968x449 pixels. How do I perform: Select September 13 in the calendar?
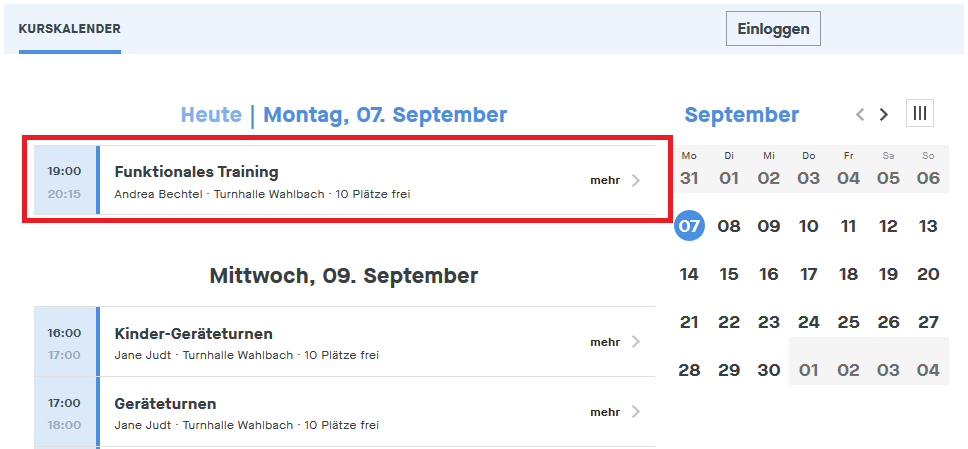point(928,226)
